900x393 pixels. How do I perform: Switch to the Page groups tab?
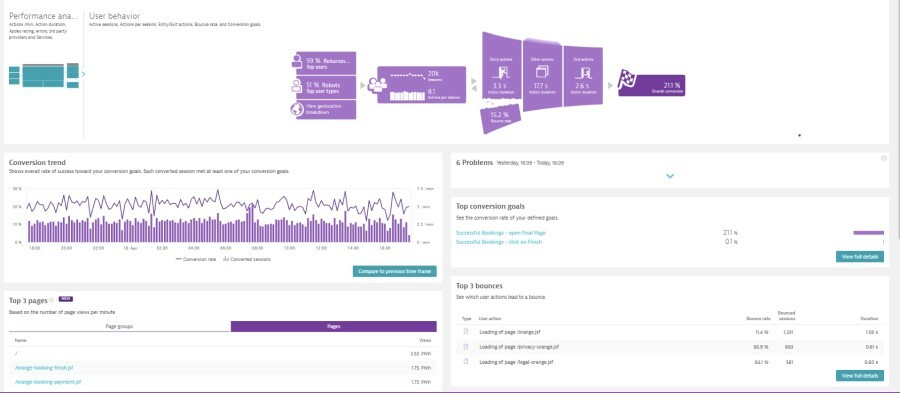(x=119, y=326)
